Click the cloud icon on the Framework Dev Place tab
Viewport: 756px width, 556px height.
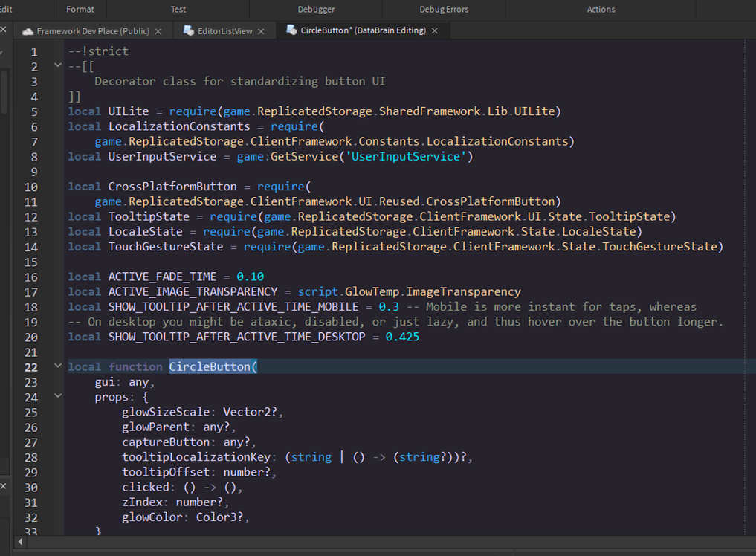(x=28, y=32)
